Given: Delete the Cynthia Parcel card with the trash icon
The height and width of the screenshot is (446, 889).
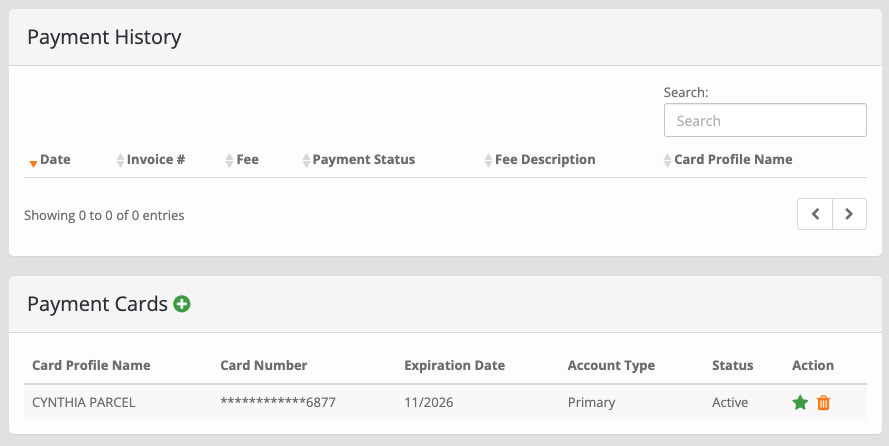Looking at the screenshot, I should (823, 403).
